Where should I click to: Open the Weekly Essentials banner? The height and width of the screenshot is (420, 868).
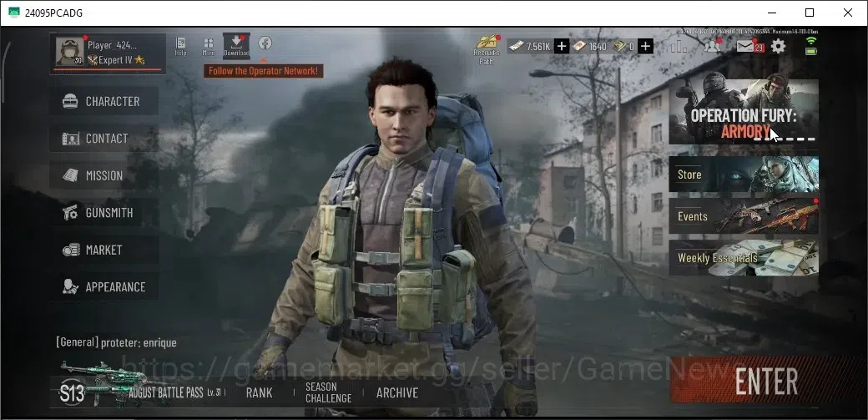pos(744,258)
